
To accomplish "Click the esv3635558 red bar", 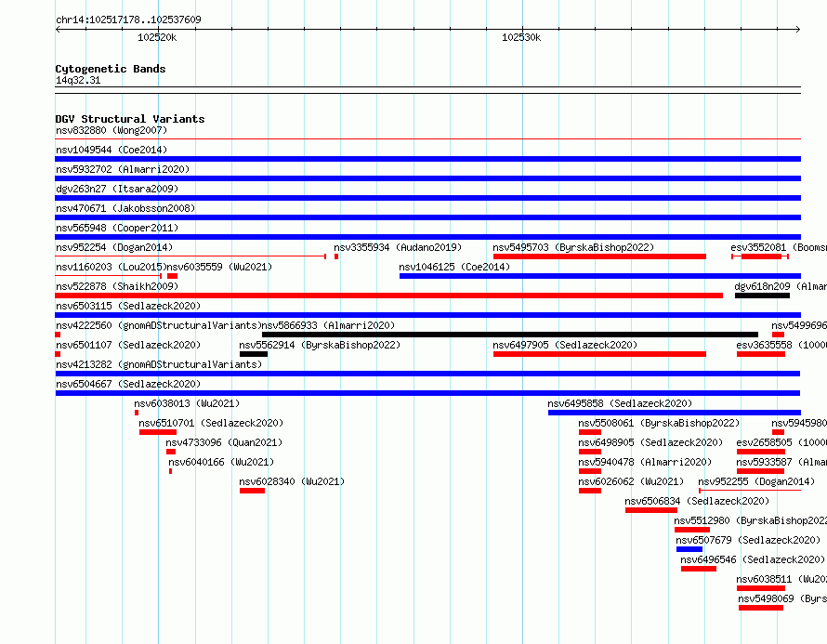I will pos(760,354).
